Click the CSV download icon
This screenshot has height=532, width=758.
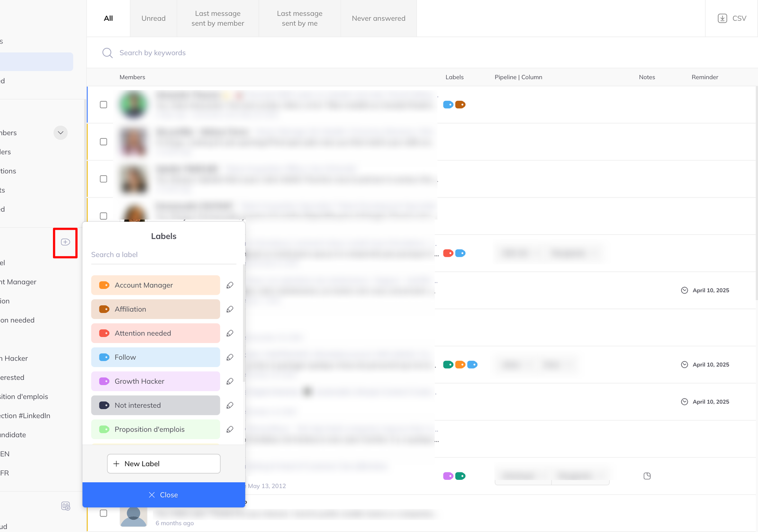722,18
